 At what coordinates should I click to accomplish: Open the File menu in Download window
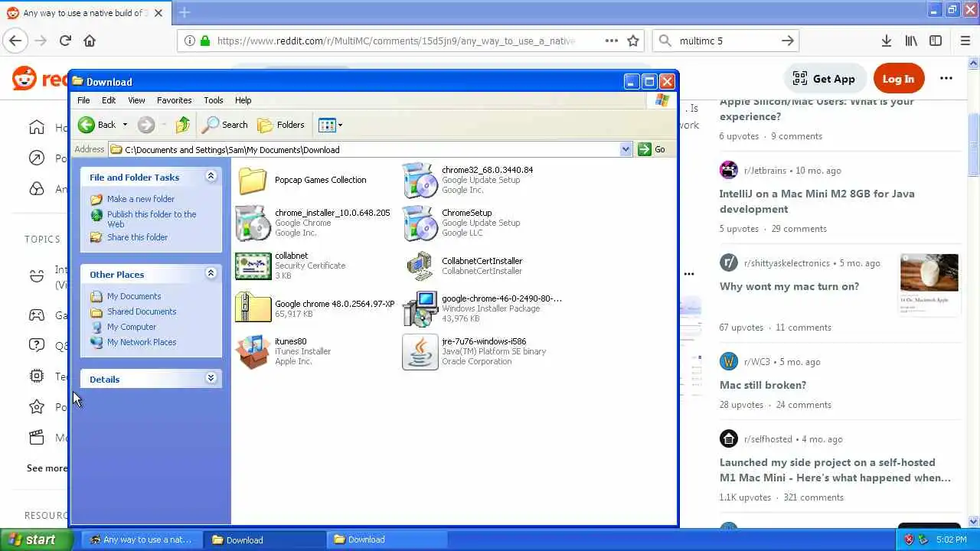[83, 100]
